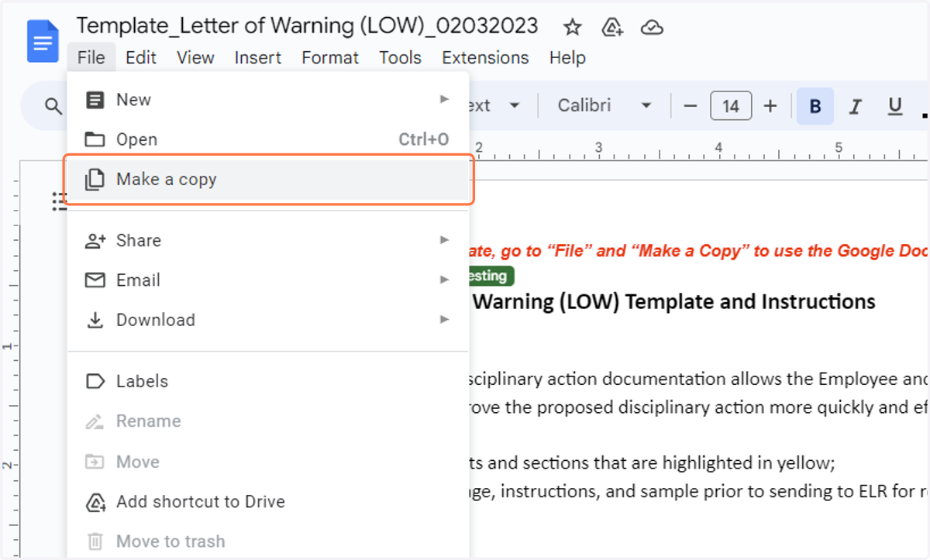Click the horizontal ruler at mark 3
The height and width of the screenshot is (560, 930).
click(598, 147)
